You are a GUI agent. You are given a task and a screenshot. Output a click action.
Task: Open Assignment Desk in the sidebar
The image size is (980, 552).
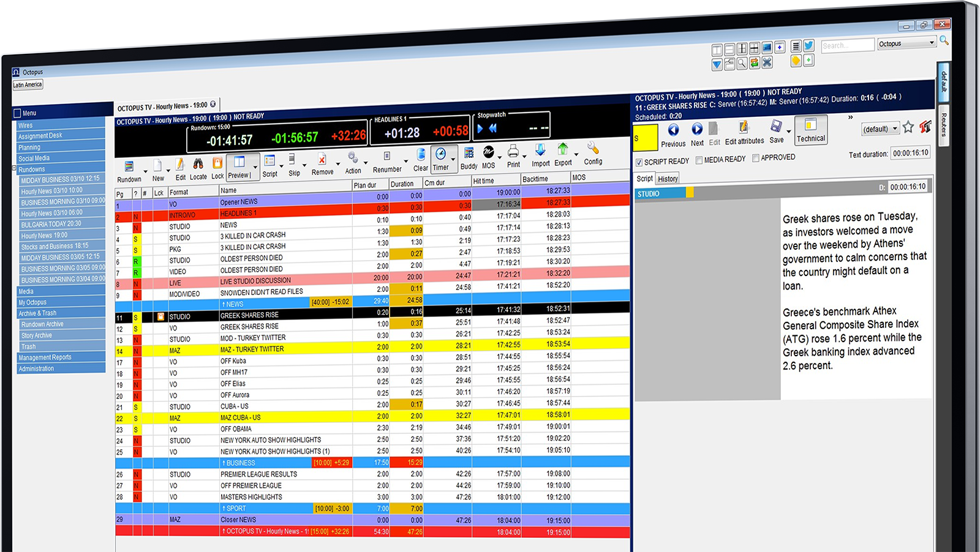(61, 136)
